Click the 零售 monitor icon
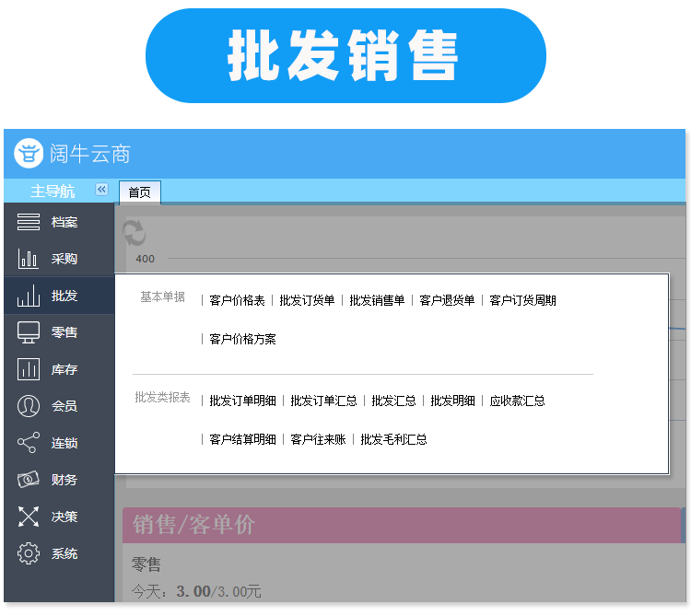Viewport: 691px width, 616px height. click(x=29, y=332)
